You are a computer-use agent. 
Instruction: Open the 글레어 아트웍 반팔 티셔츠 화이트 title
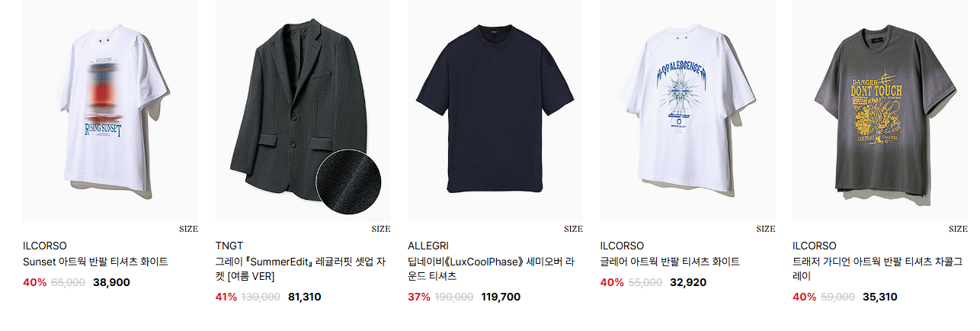(x=670, y=262)
